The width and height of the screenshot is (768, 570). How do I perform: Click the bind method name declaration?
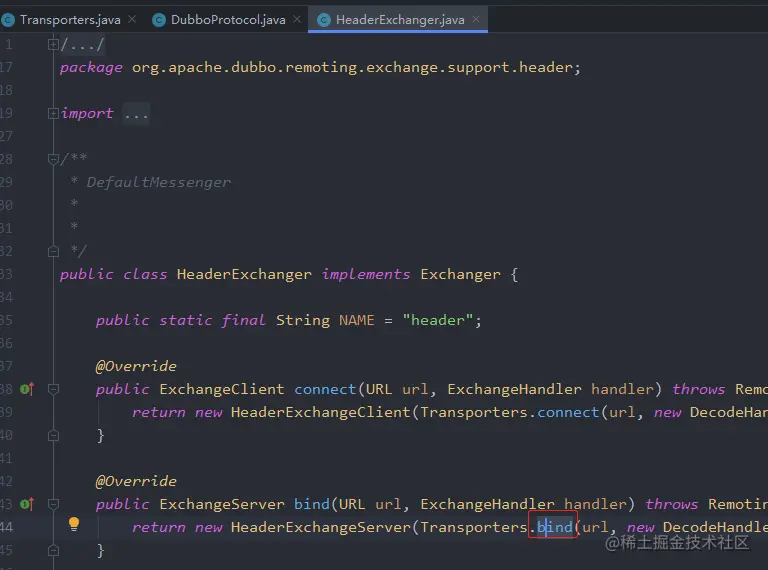[312, 504]
